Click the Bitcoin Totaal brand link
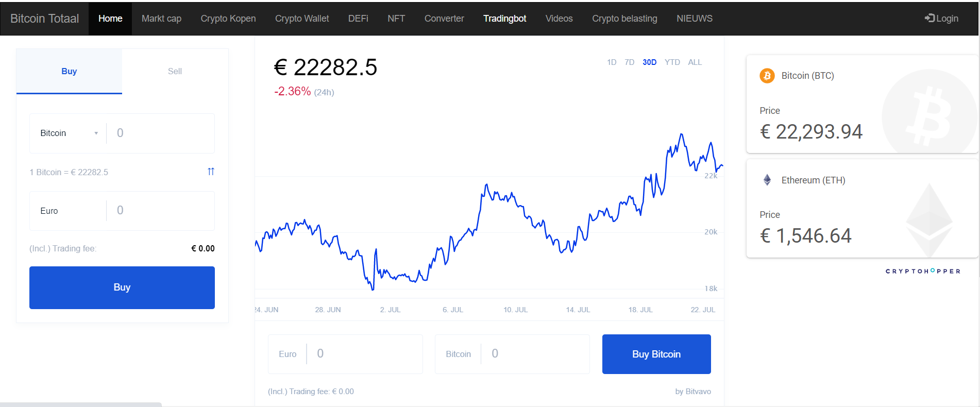 click(x=44, y=19)
